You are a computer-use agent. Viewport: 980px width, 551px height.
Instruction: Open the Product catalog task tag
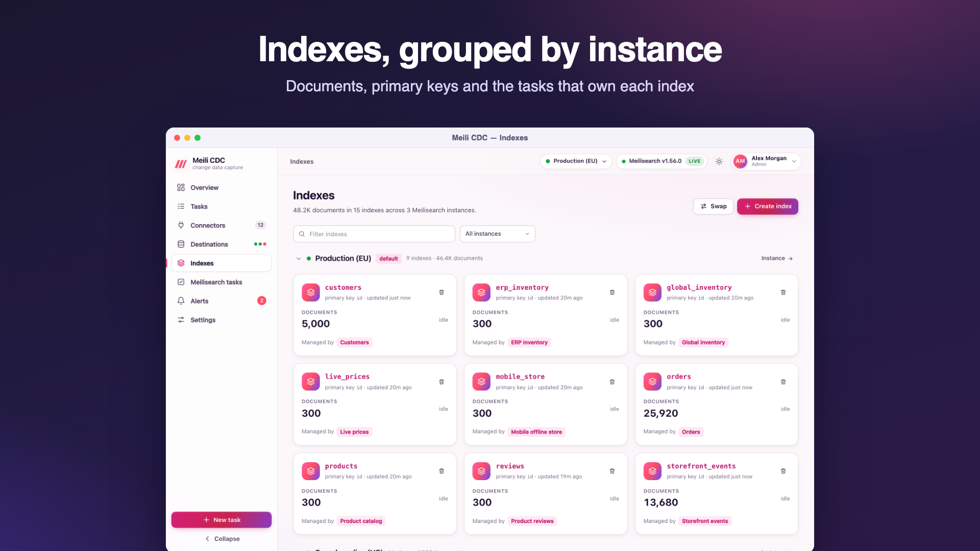point(361,521)
